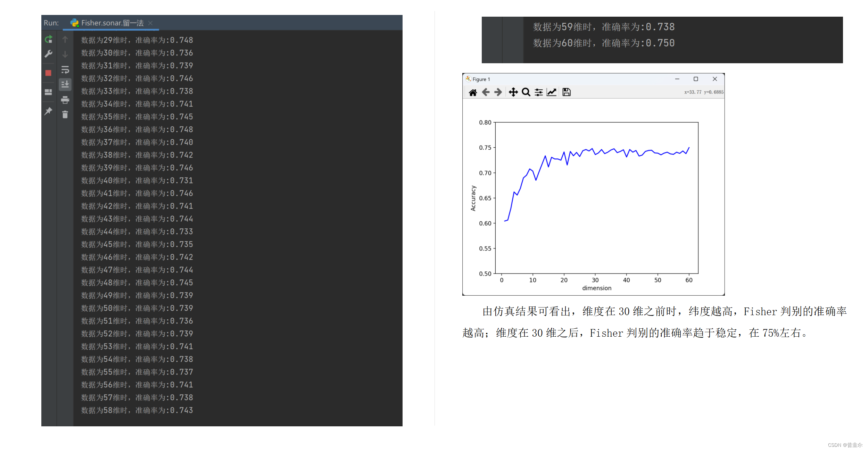Click the 'Run:' panel label
This screenshot has height=451, width=868.
[51, 23]
